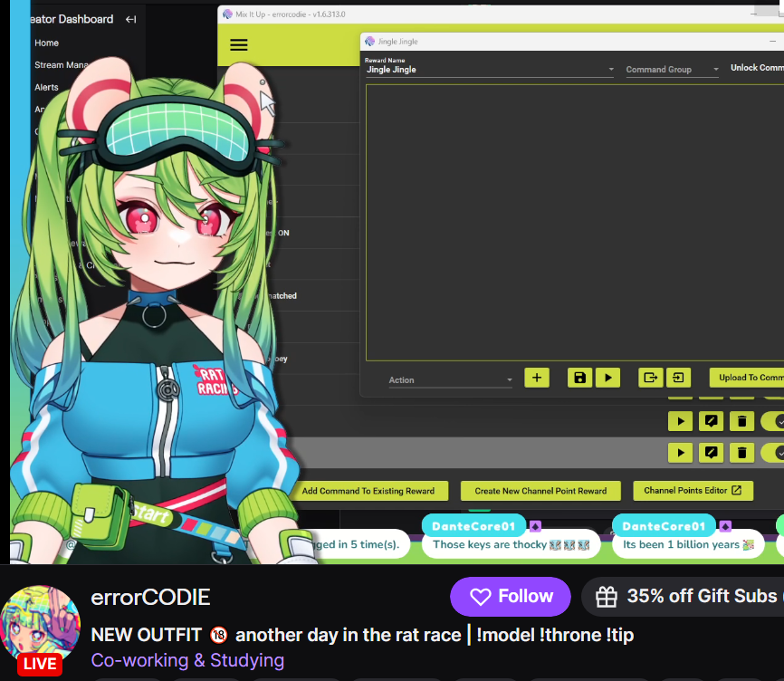Collapse the Creator Dashboard sidebar arrow
Screen dimensions: 784x681
(131, 19)
